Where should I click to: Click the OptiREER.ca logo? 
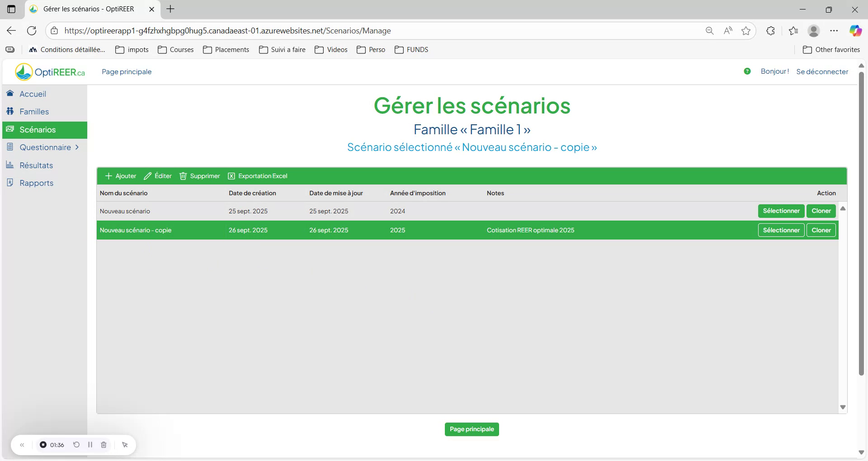[50, 71]
